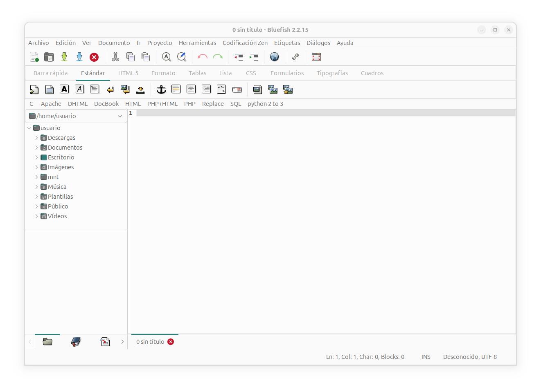Click the Copy icon in the main toolbar
The image size is (541, 392).
pyautogui.click(x=131, y=57)
